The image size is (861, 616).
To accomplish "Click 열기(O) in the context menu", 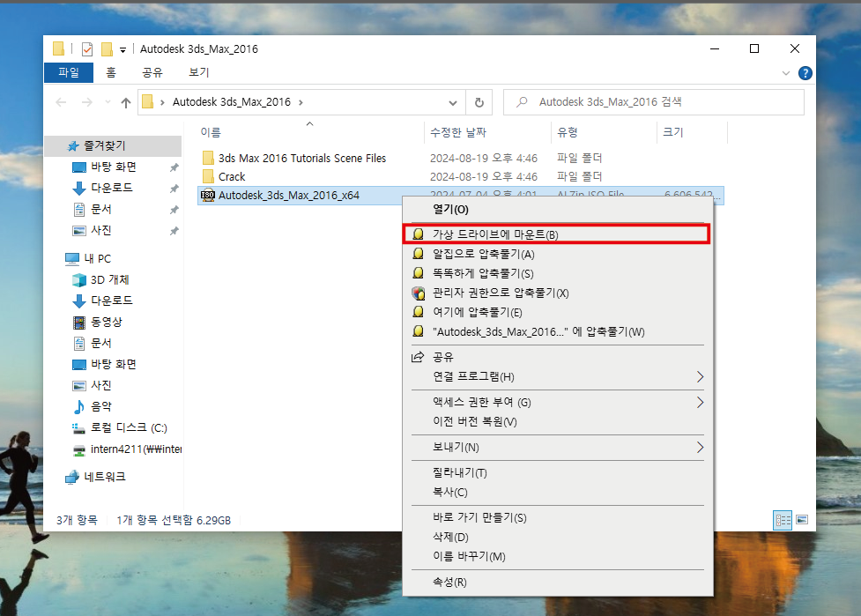I will pyautogui.click(x=557, y=209).
